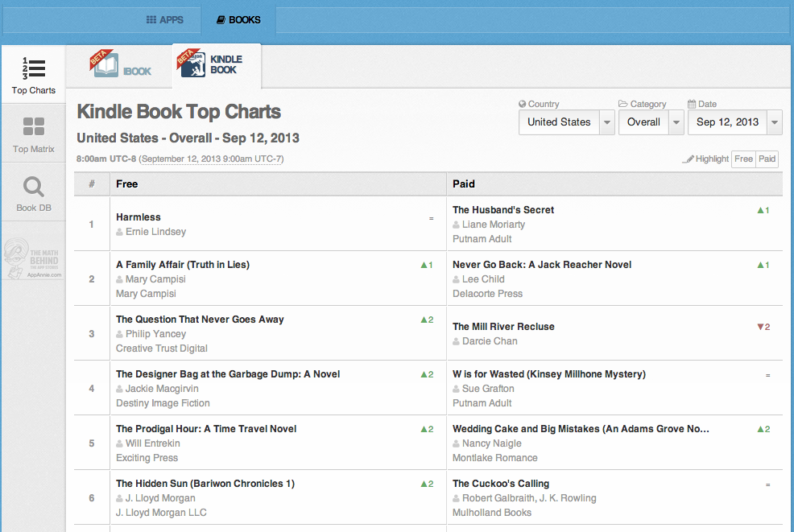Viewport: 794px width, 532px height.
Task: Click author icon beside Will Entrekin
Action: pyautogui.click(x=119, y=443)
